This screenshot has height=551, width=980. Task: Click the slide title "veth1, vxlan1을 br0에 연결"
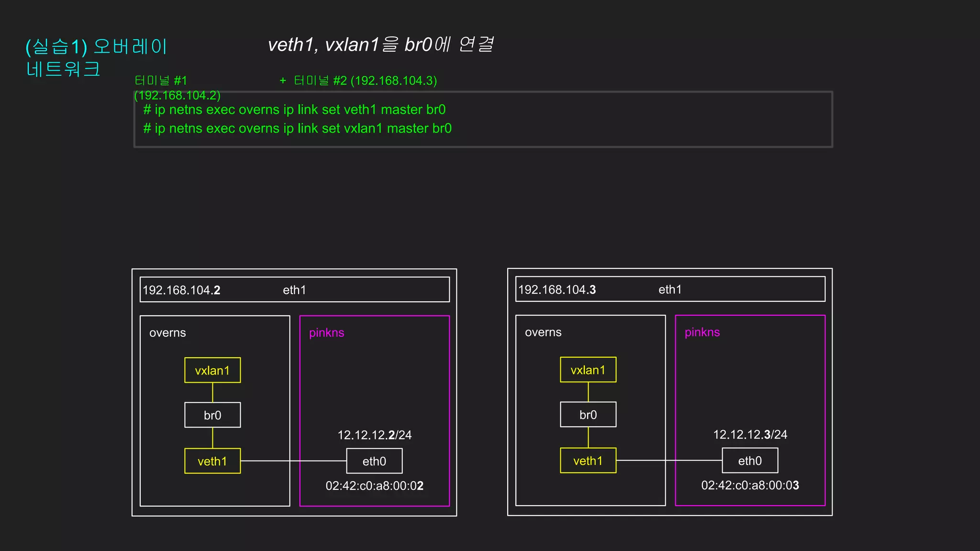(381, 44)
